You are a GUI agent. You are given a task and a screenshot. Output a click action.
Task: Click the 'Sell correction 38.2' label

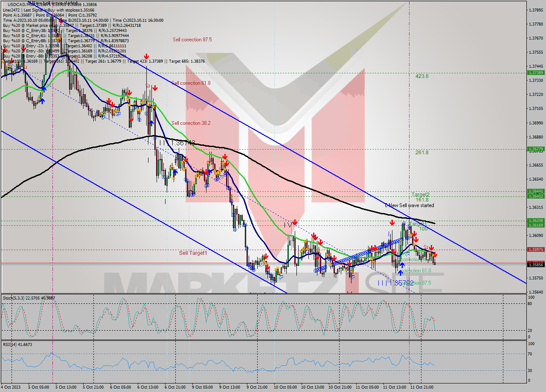(x=191, y=123)
